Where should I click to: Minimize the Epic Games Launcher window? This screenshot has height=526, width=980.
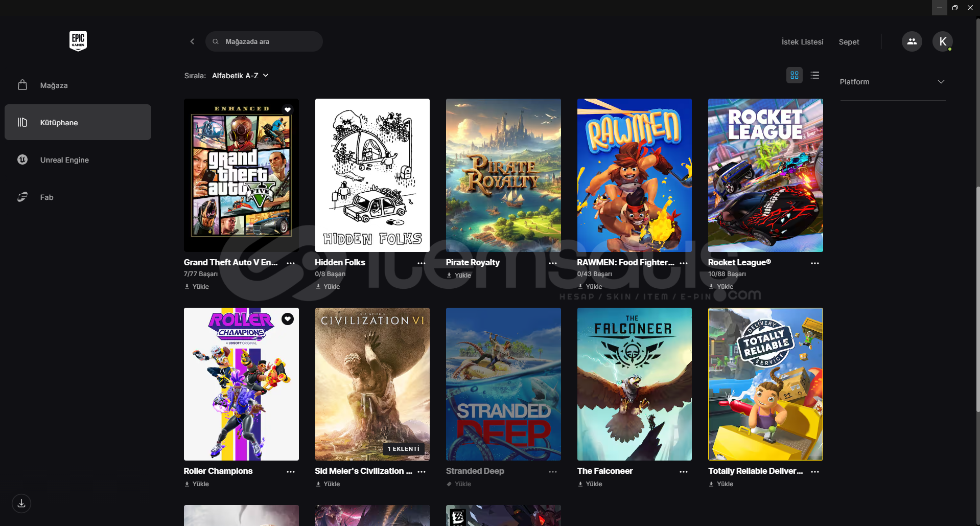939,8
